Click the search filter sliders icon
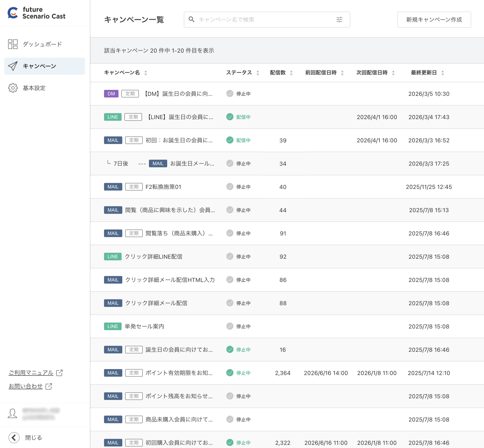Viewport: 484px width, 448px height. [x=339, y=20]
